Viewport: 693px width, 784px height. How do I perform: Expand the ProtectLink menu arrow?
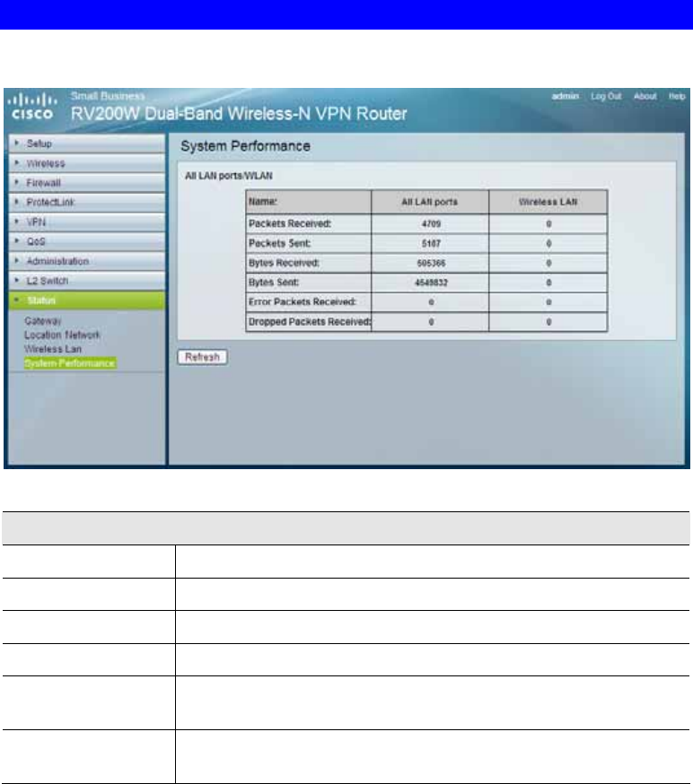tap(17, 202)
